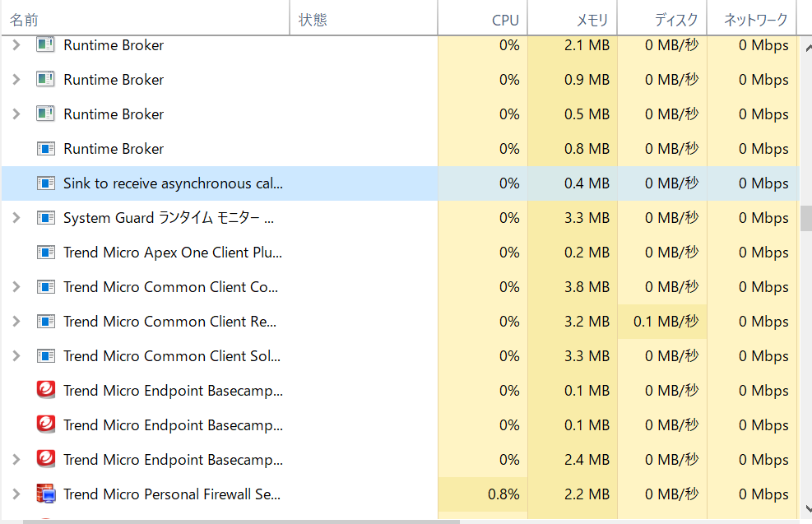
Task: Click the icon of Runtime Broker using 0.5 MB
Action: [x=45, y=114]
